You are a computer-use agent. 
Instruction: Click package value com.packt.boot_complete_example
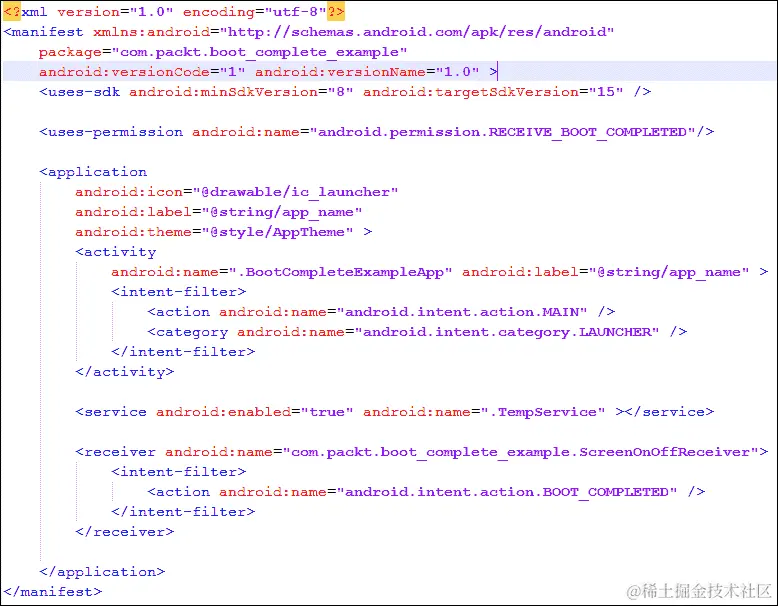tap(259, 52)
